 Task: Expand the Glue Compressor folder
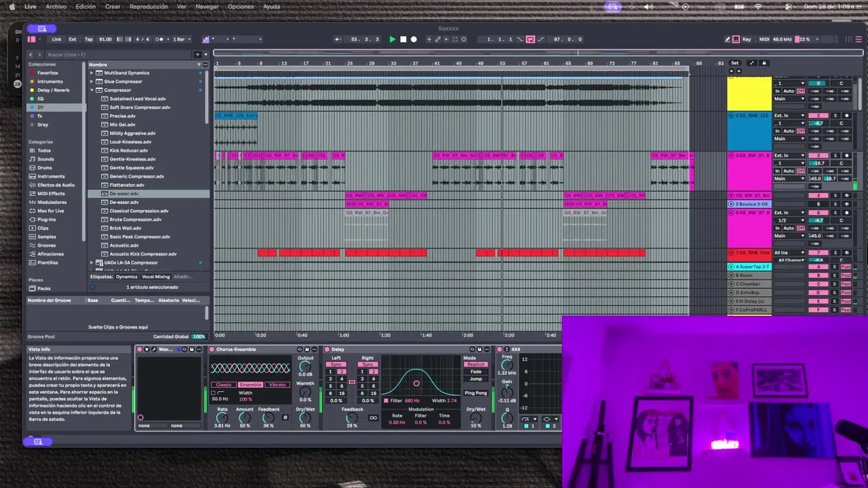(92, 81)
